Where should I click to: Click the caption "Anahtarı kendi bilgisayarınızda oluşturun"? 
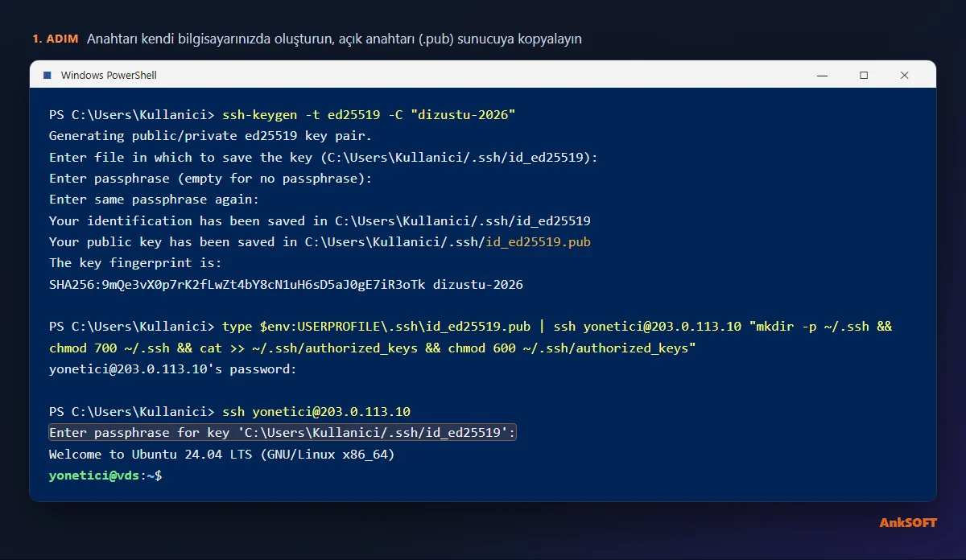point(334,39)
